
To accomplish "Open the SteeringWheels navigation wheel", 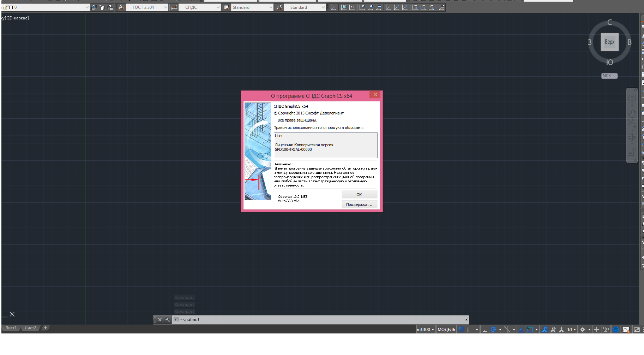I will [x=632, y=99].
